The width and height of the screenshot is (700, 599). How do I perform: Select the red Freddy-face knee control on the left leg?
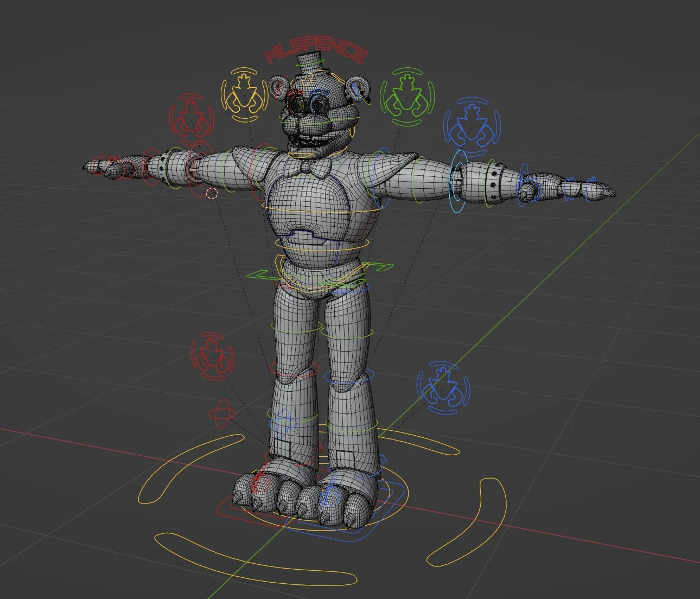211,355
